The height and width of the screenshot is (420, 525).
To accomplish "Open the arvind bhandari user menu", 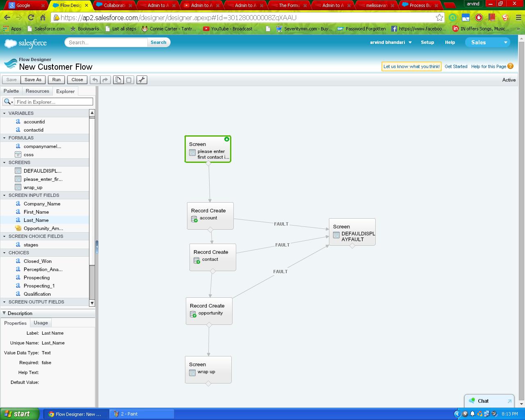I will tap(390, 42).
